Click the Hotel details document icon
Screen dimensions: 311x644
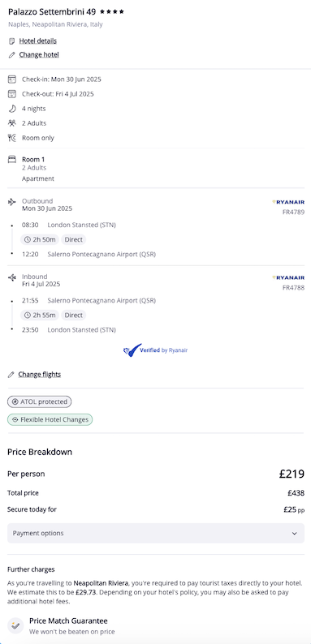pos(11,41)
